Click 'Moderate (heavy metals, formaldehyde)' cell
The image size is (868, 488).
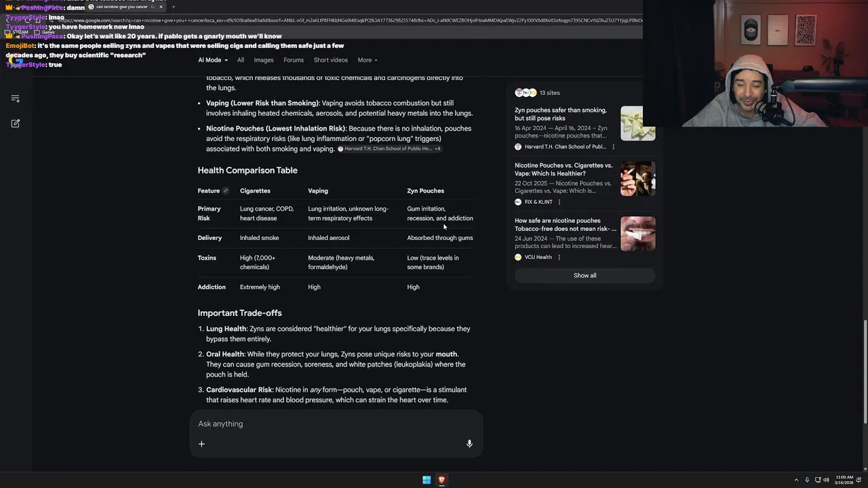341,262
